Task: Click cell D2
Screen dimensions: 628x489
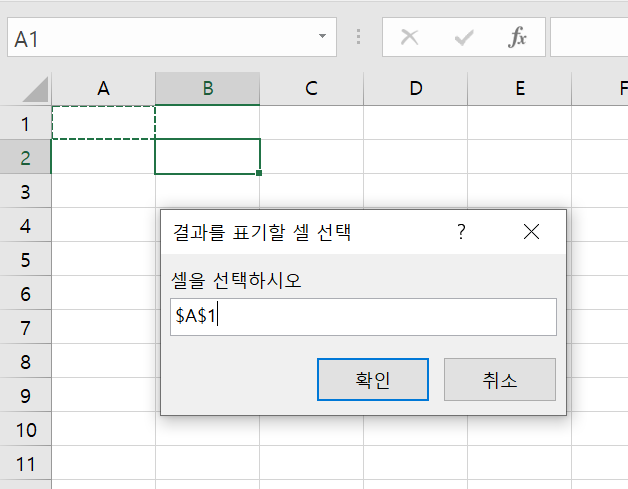Action: 416,157
